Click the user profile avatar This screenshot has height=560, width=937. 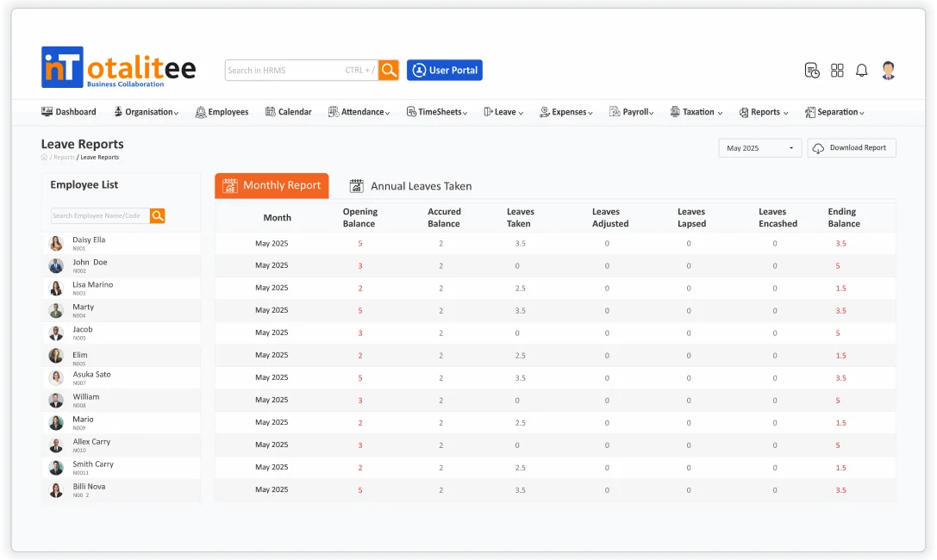tap(889, 71)
